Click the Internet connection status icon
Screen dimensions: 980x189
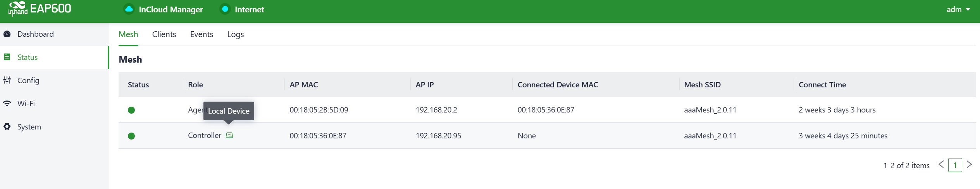coord(225,9)
